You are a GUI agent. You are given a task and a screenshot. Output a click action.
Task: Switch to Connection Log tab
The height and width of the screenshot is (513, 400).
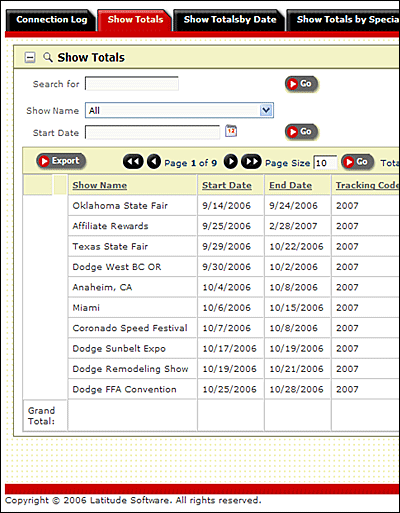pyautogui.click(x=51, y=19)
